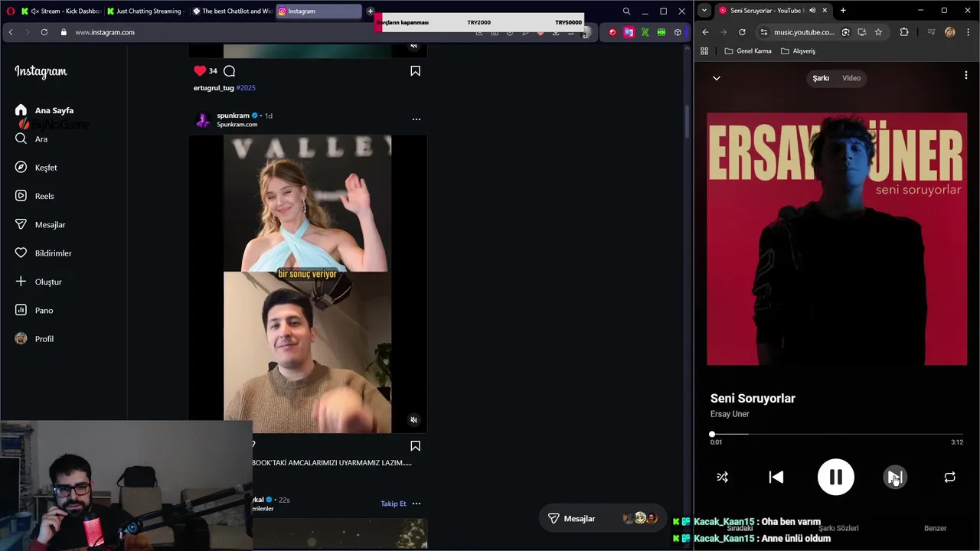Click the Instagram logo
The width and height of the screenshot is (980, 551).
[41, 71]
